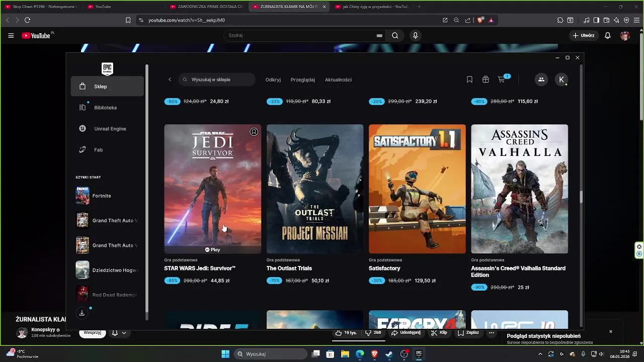Open the downloads icon in Epic sidebar
The image size is (644, 362).
tap(82, 313)
